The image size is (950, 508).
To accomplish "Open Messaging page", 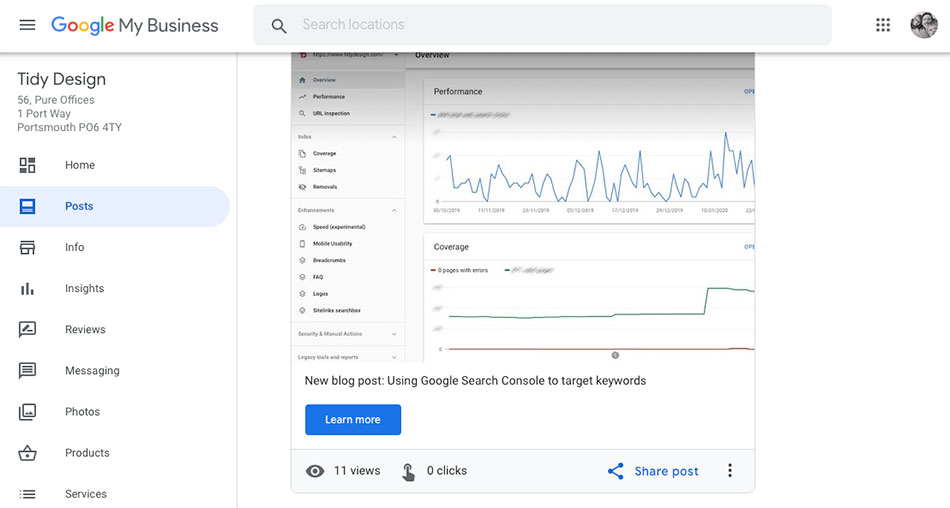I will point(92,370).
